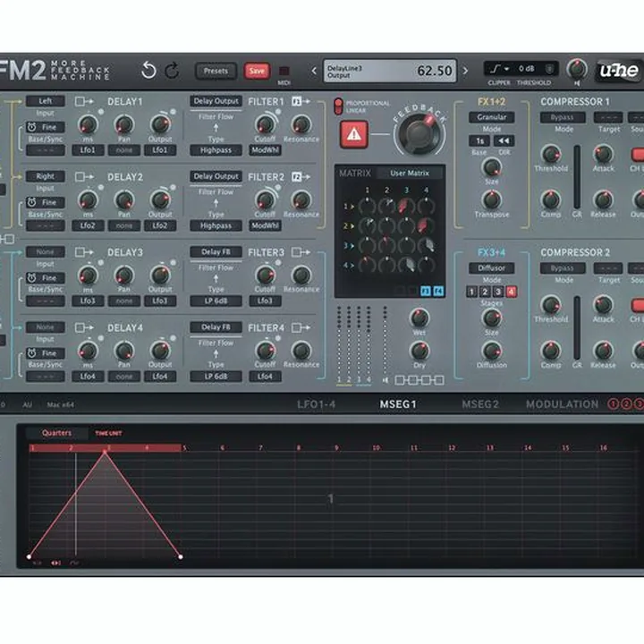Click the reverse direction button in FX1+2
The height and width of the screenshot is (644, 644).
tap(504, 141)
